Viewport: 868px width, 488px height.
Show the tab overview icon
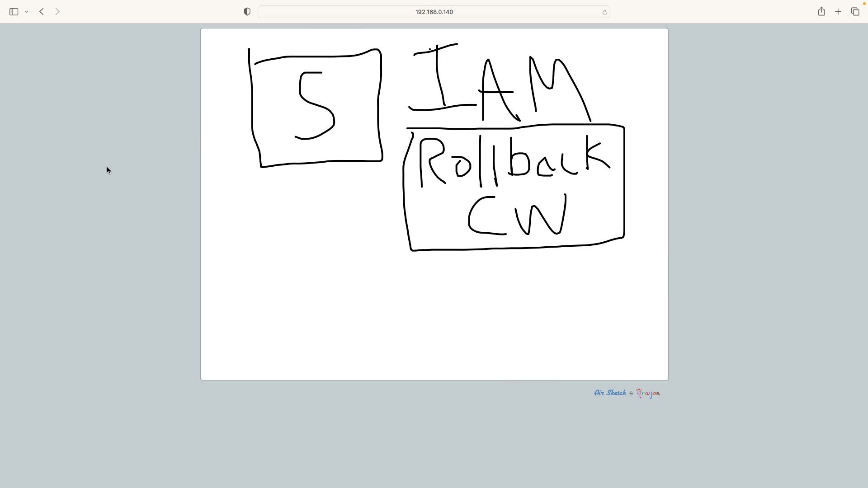[x=855, y=12]
